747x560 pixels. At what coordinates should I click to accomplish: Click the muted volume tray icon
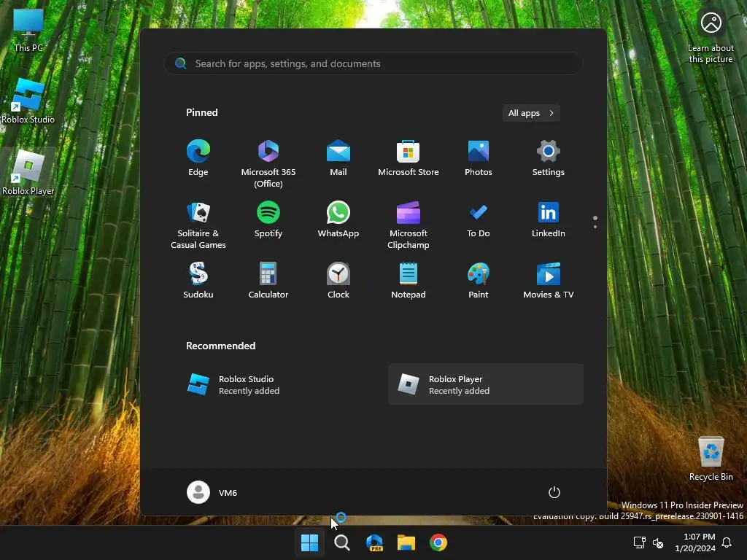(x=658, y=542)
